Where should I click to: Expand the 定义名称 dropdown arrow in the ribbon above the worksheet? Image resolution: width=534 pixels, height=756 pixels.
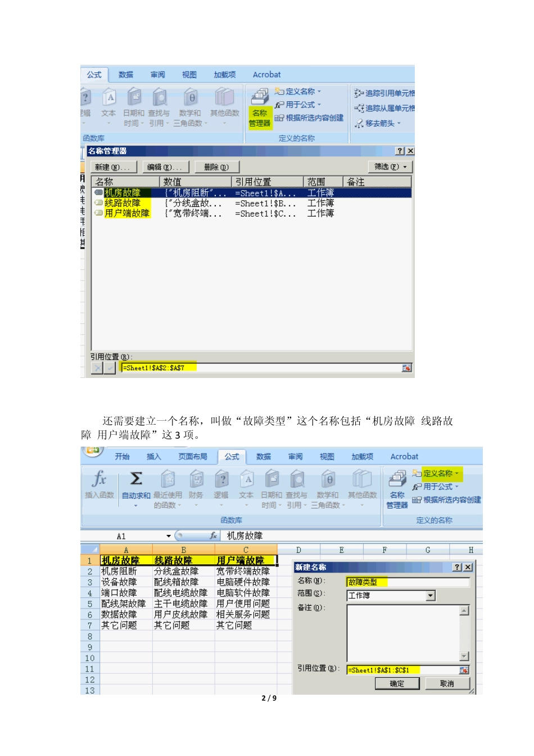coord(457,474)
